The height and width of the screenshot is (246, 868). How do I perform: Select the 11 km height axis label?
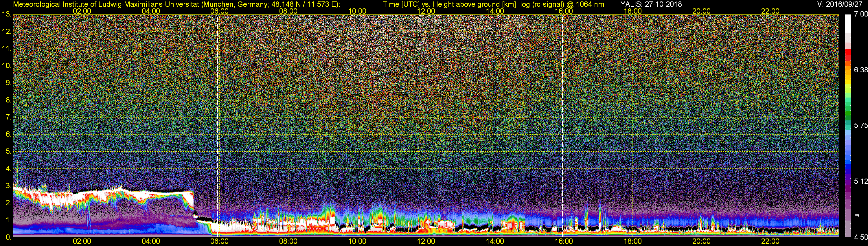click(x=6, y=49)
